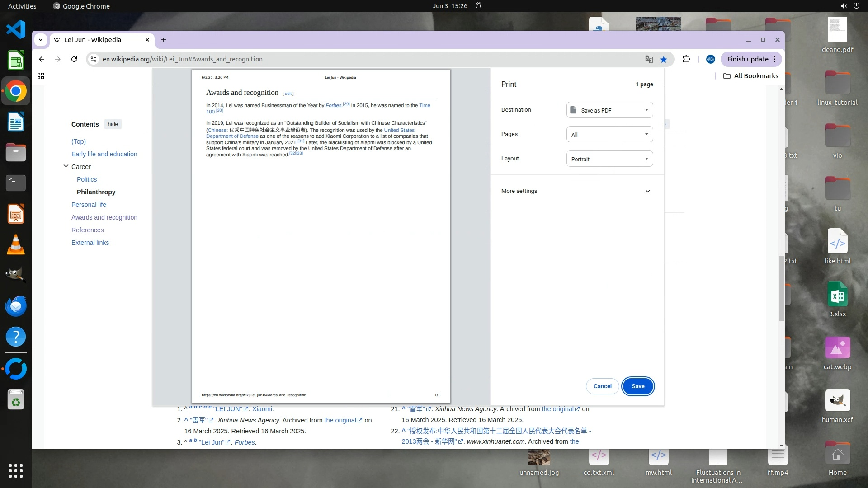868x488 pixels.
Task: Click the back navigation arrow
Action: [x=42, y=59]
